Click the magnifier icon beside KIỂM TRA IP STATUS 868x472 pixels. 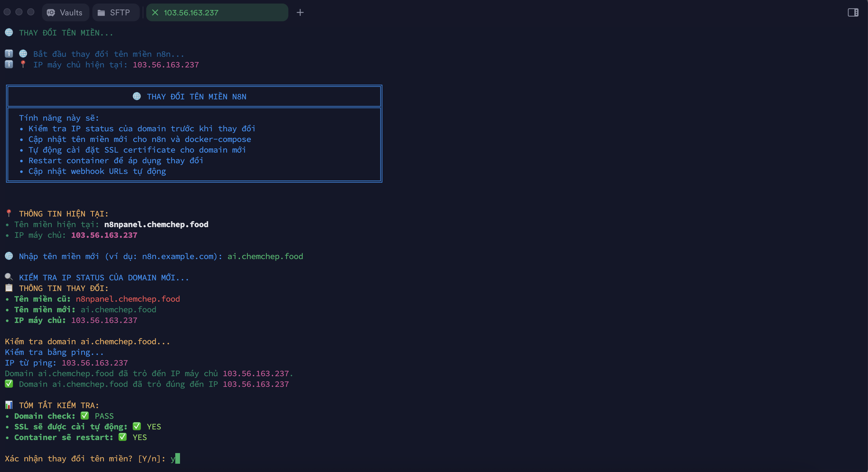(x=9, y=277)
